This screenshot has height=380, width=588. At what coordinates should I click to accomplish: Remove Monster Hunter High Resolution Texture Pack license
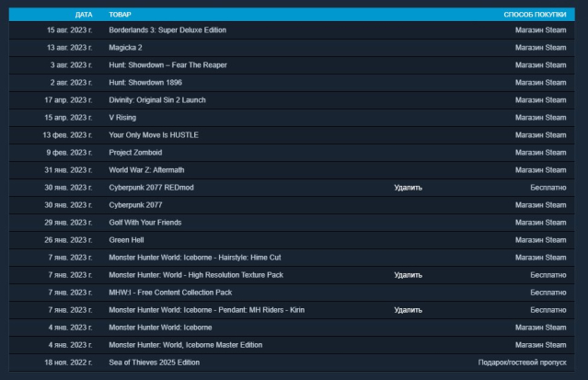point(408,275)
